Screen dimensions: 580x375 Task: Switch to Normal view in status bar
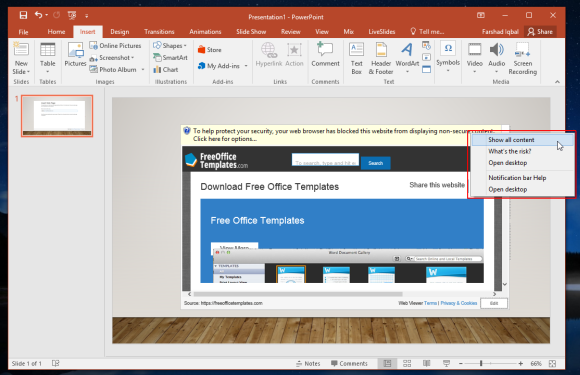tap(387, 364)
